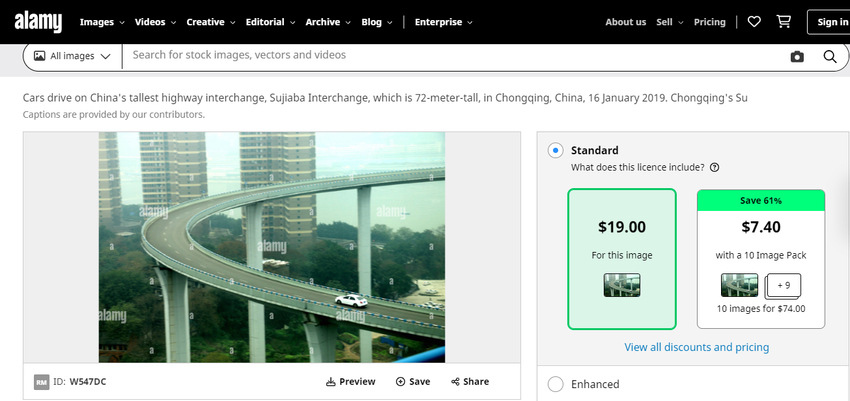
Task: Choose the $19.00 single image option
Action: (x=622, y=259)
